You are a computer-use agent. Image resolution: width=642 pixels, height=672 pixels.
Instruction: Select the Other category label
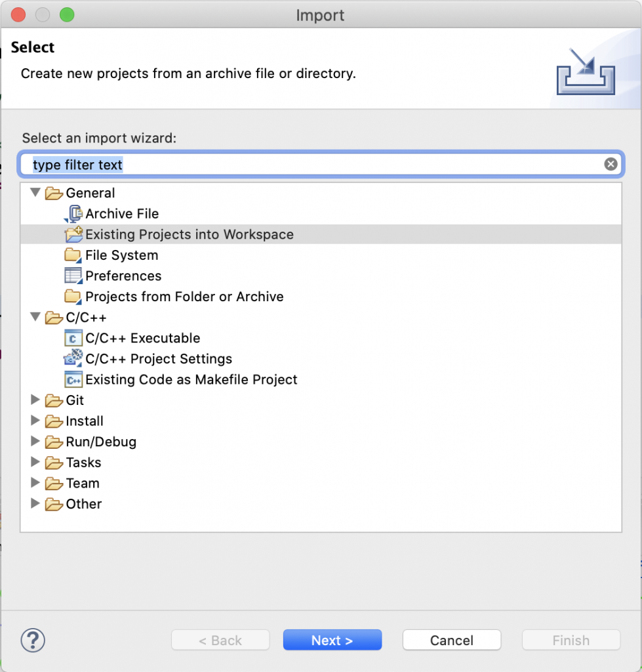tap(83, 504)
